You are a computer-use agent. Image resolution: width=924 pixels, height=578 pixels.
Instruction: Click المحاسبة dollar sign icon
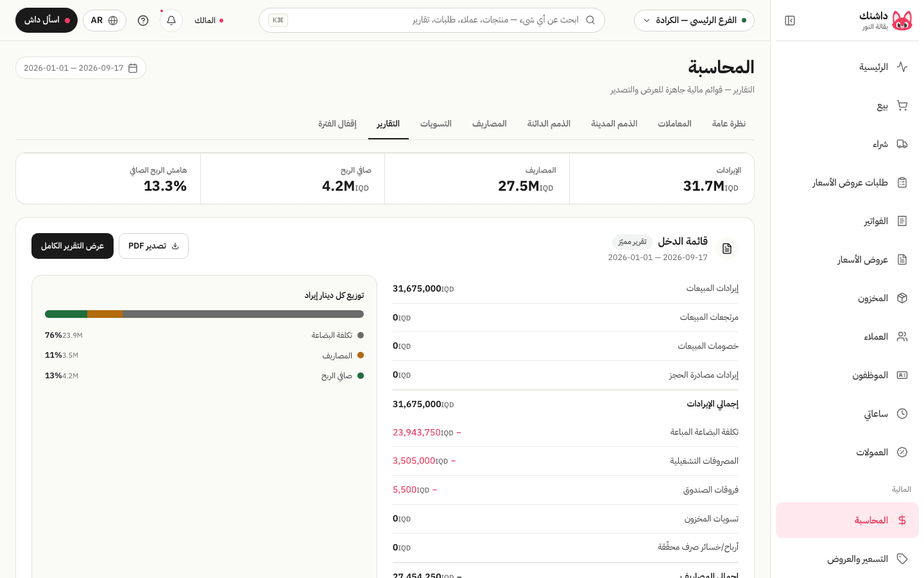point(902,520)
